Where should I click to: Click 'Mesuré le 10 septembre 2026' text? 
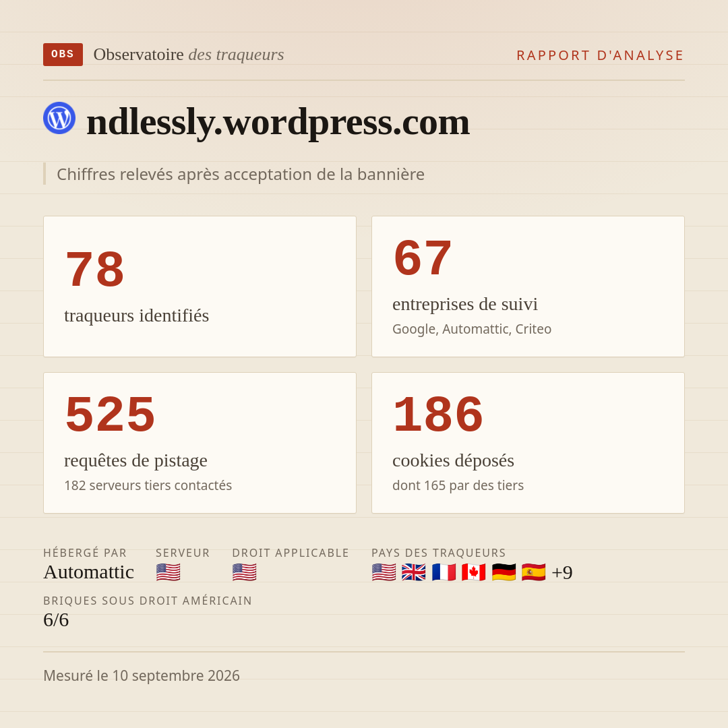(x=142, y=675)
